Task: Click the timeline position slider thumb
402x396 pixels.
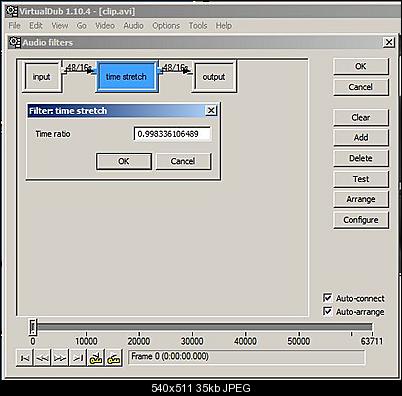Action: [33, 327]
